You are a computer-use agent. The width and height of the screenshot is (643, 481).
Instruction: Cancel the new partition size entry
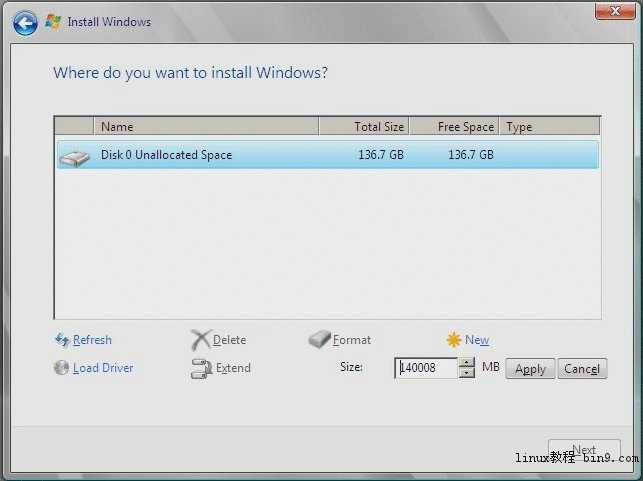(x=582, y=369)
